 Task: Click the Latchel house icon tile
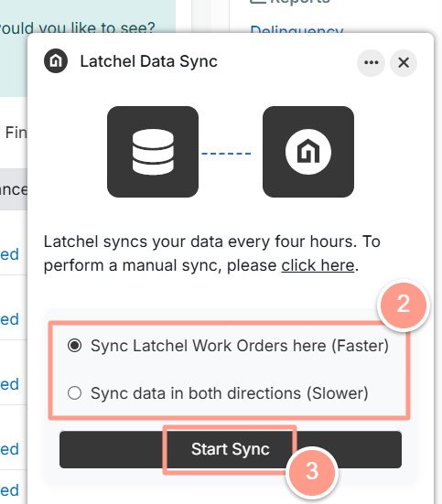(x=308, y=152)
